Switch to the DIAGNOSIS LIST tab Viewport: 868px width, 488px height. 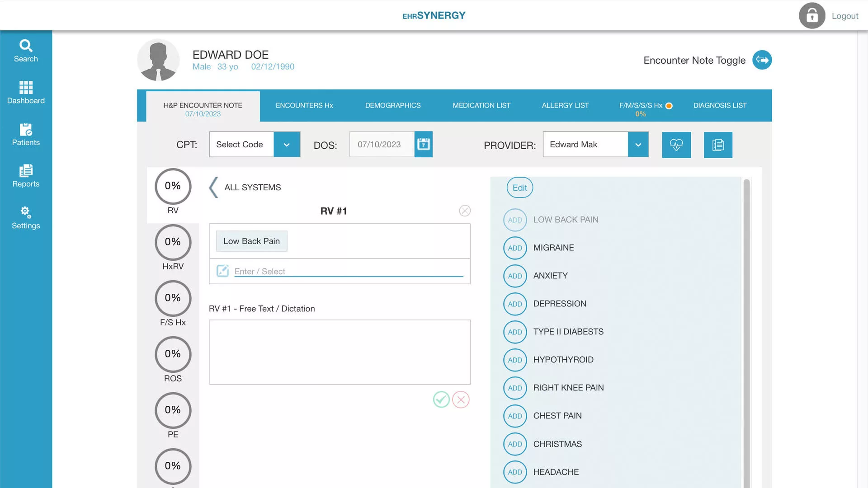[x=720, y=105]
